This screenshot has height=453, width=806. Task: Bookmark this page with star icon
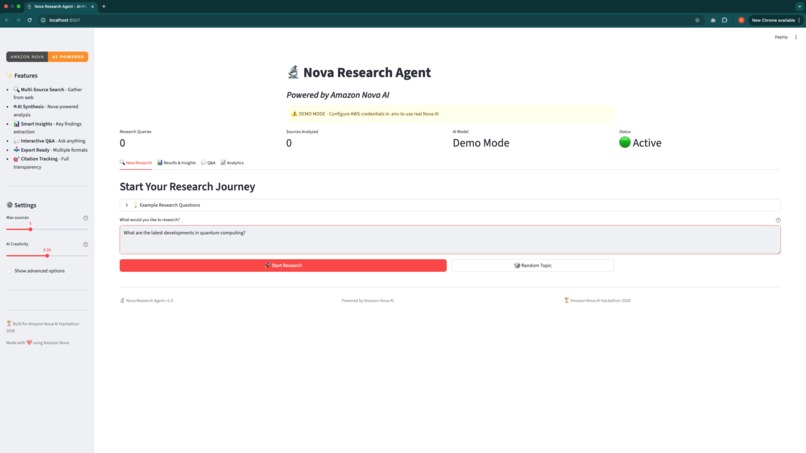[697, 20]
